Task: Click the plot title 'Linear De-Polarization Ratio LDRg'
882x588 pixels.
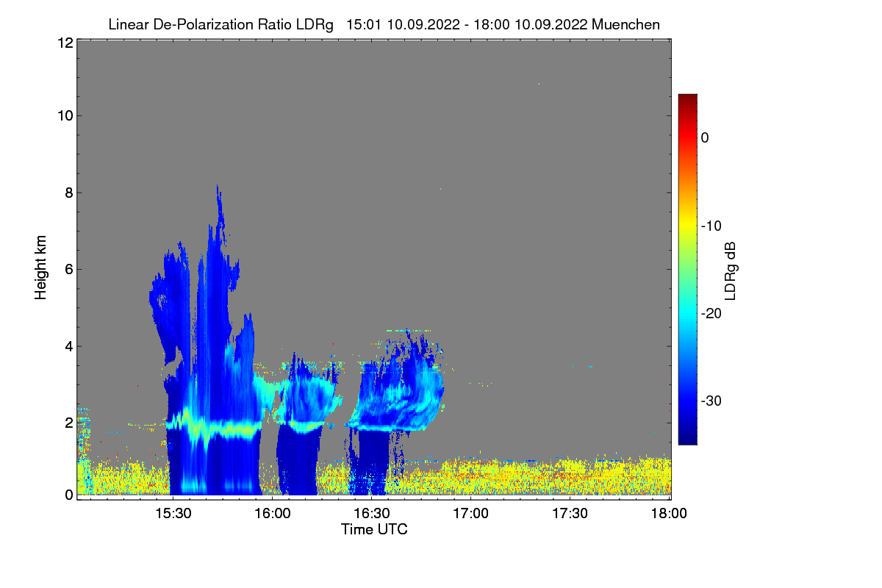Action: tap(220, 24)
